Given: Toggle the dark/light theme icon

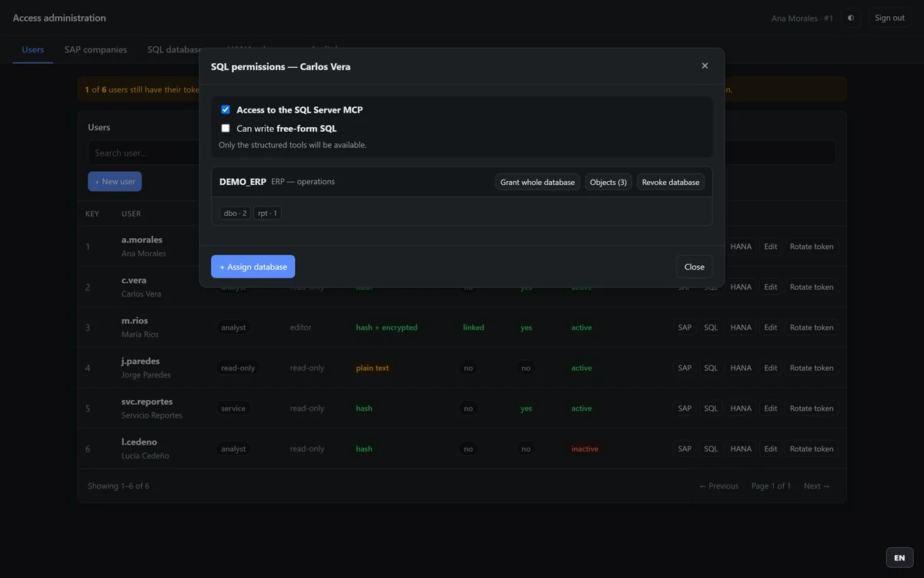Looking at the screenshot, I should (x=851, y=18).
